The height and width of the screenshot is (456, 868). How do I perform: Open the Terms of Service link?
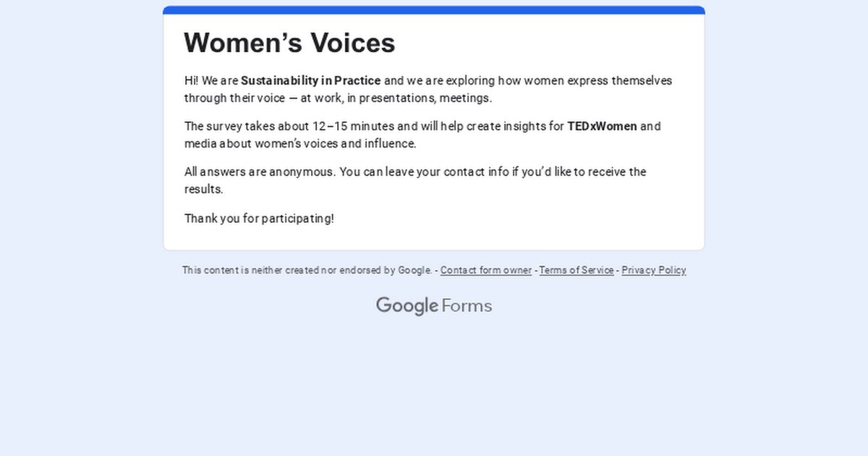(x=576, y=270)
